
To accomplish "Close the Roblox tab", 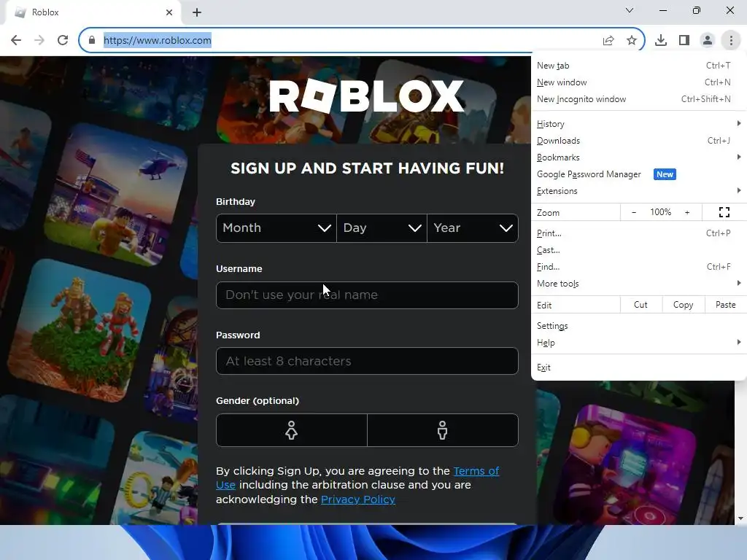I will [x=169, y=12].
